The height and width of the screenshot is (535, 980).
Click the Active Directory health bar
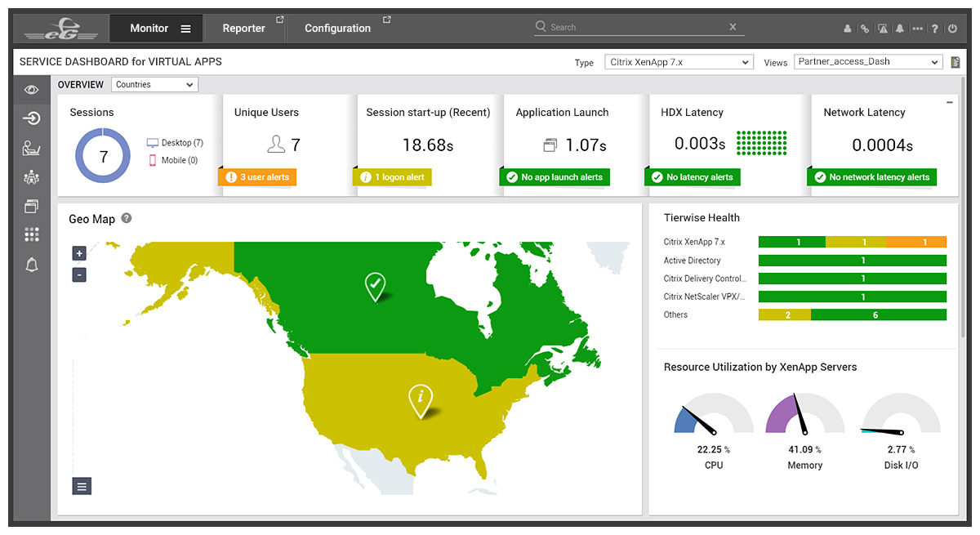coord(853,261)
